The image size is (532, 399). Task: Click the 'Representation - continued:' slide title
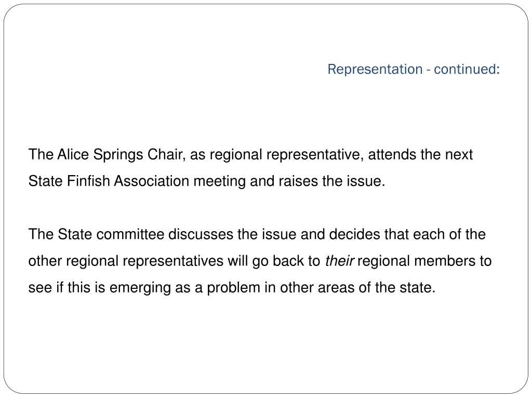click(x=413, y=69)
